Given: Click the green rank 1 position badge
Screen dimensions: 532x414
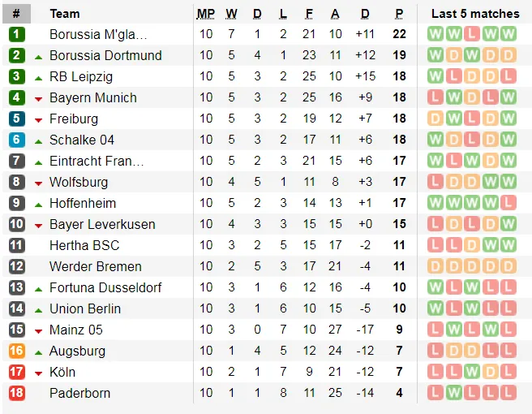Looking at the screenshot, I should [17, 34].
